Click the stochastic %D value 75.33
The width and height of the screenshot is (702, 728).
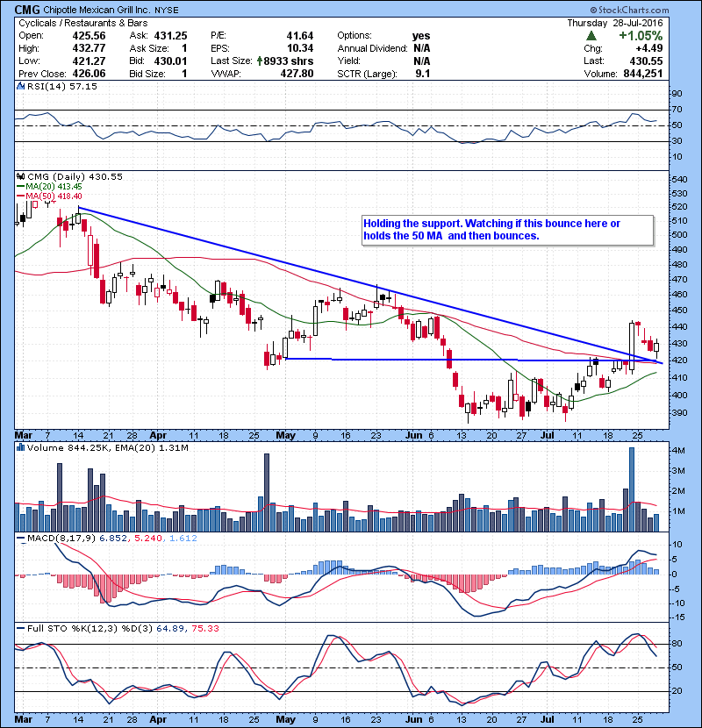pyautogui.click(x=204, y=629)
